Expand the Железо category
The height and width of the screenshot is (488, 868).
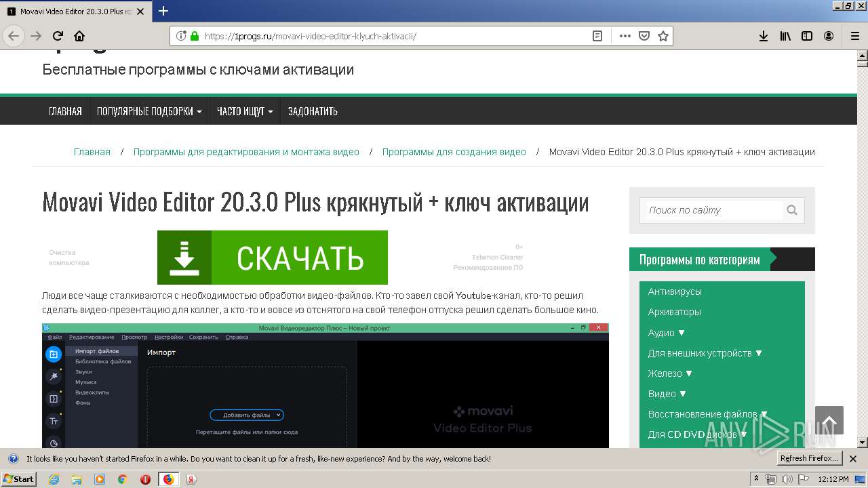[670, 373]
